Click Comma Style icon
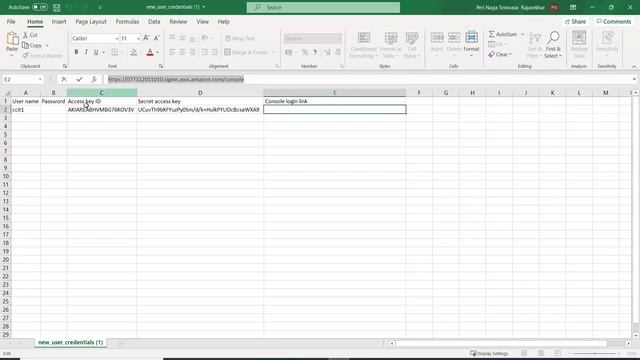Screen dimensions: 640x360 [315, 52]
